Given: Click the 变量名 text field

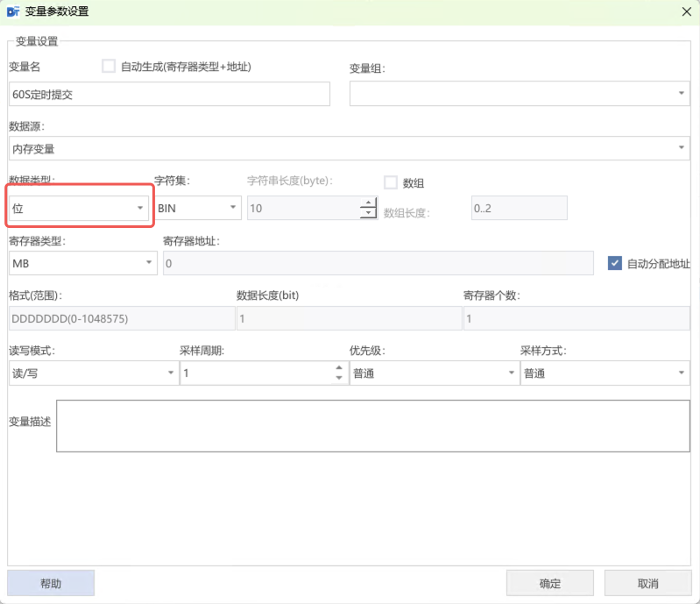Looking at the screenshot, I should [169, 94].
